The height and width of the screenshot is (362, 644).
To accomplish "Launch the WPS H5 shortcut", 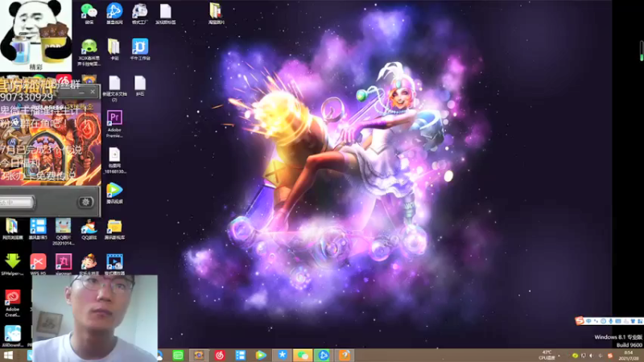I will pyautogui.click(x=38, y=265).
